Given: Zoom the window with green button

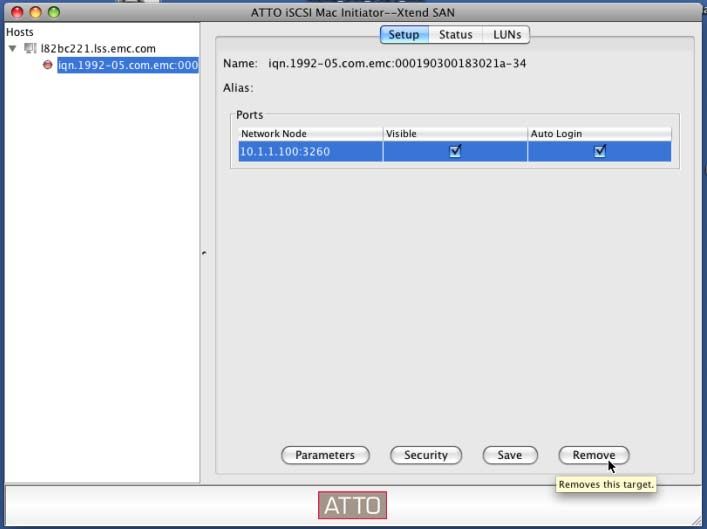Looking at the screenshot, I should [x=54, y=12].
